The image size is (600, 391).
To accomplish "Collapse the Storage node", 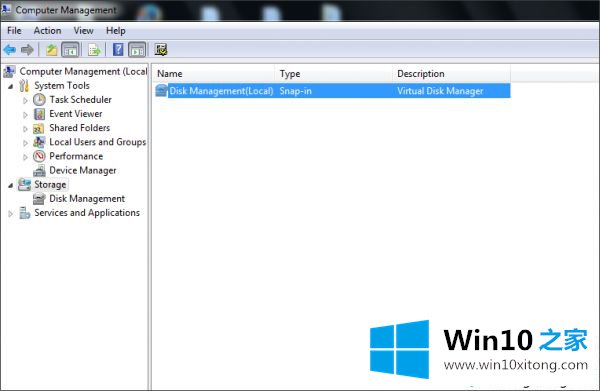I will pos(11,186).
